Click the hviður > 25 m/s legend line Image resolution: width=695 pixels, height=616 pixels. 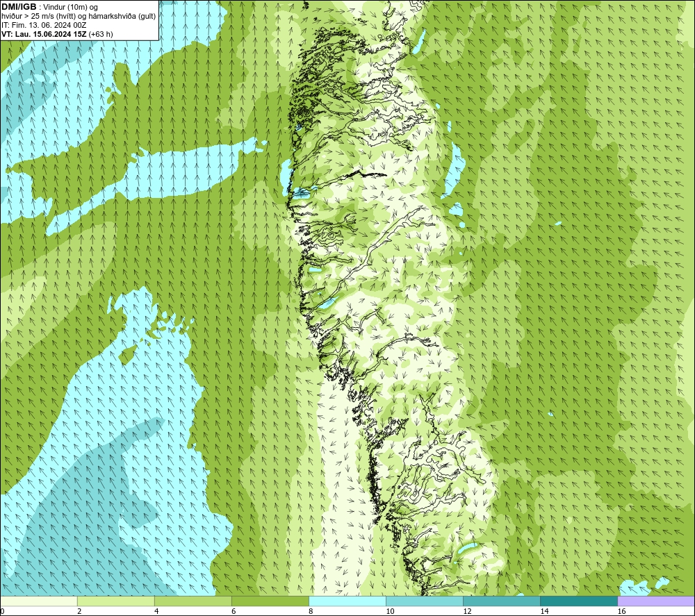pos(79,17)
